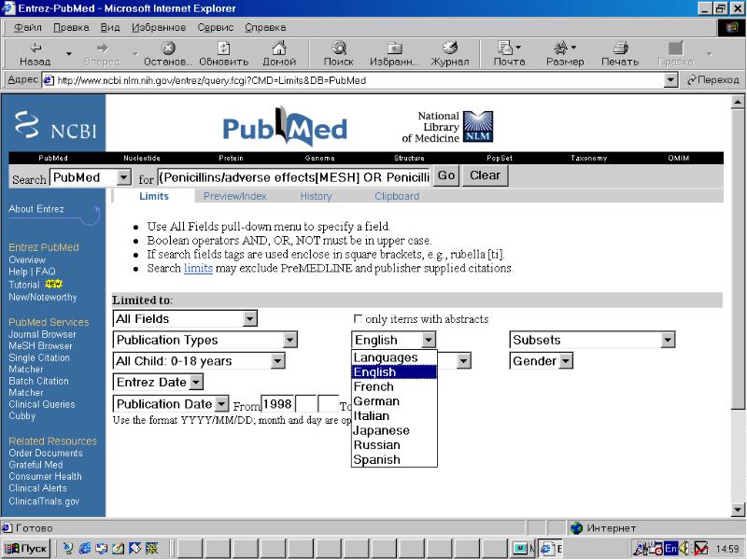Click the page vertical scrollbar thumb
This screenshot has width=747, height=560.
pyautogui.click(x=738, y=259)
